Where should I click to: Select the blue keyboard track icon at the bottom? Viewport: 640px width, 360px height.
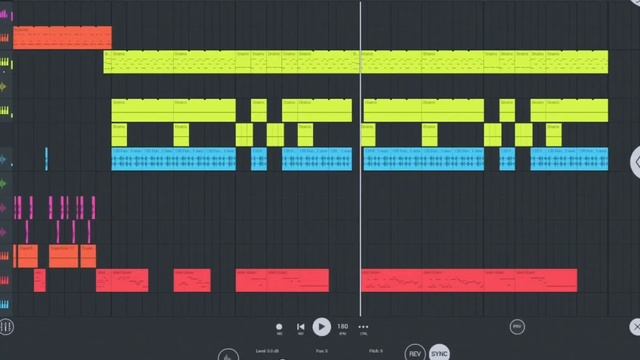pyautogui.click(x=4, y=304)
